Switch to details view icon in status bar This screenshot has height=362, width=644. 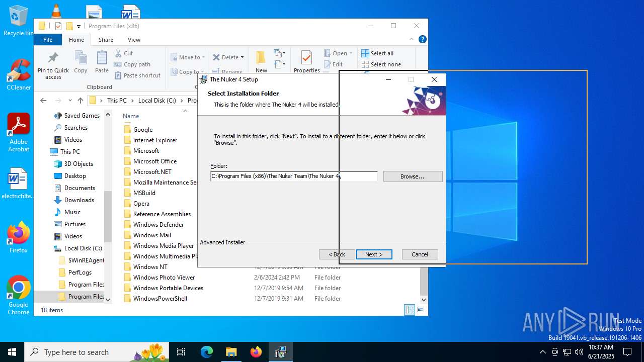pos(410,310)
